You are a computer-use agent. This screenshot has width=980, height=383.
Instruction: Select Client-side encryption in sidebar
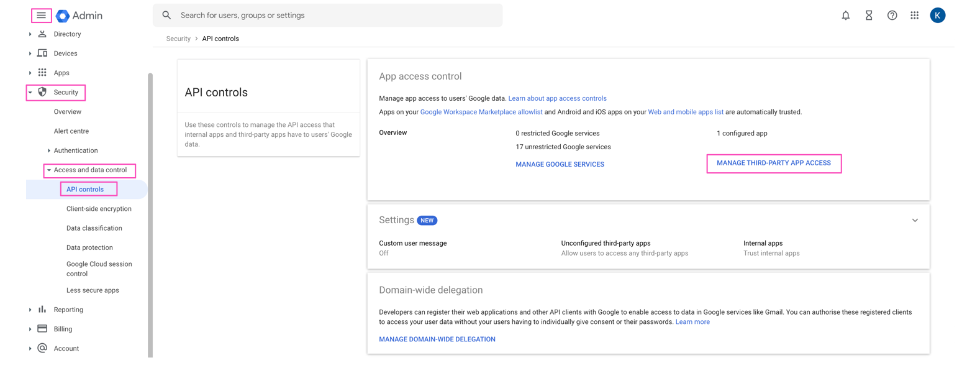[99, 209]
